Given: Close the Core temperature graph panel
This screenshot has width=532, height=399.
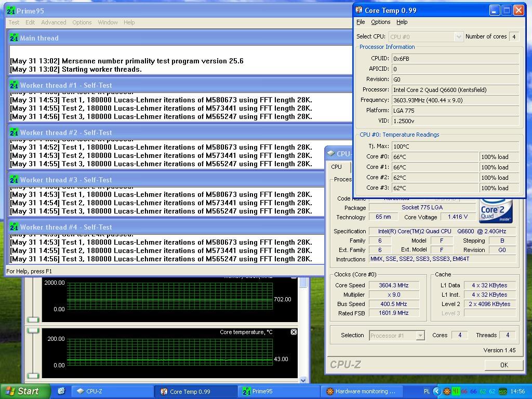Looking at the screenshot, I should point(294,332).
